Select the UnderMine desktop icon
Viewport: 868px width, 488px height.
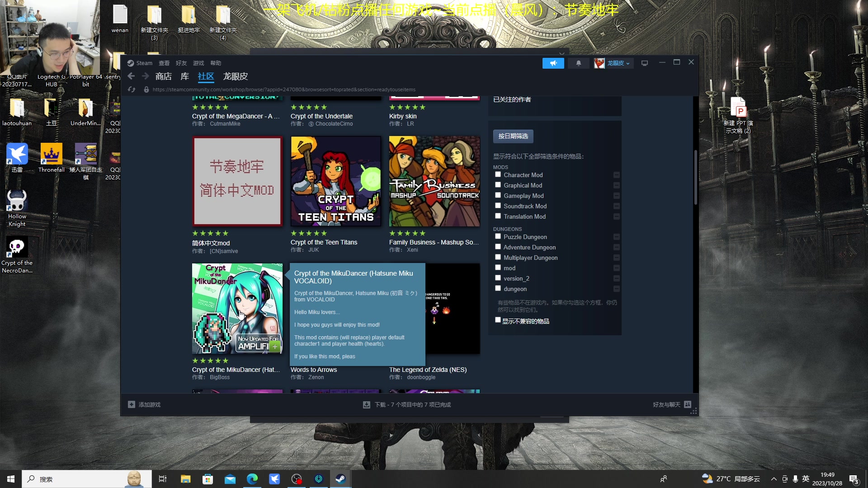pyautogui.click(x=85, y=111)
